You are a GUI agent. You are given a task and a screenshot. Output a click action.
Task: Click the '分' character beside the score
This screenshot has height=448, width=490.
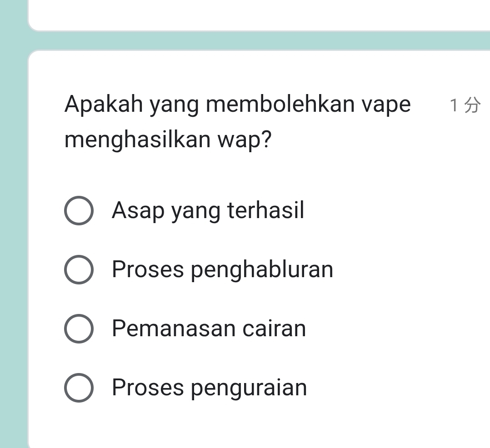click(472, 105)
